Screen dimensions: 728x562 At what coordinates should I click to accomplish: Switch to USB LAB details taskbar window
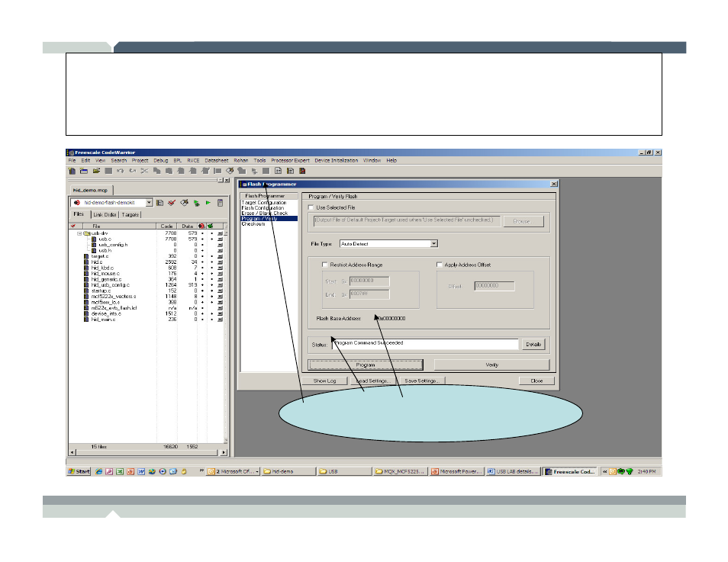513,471
